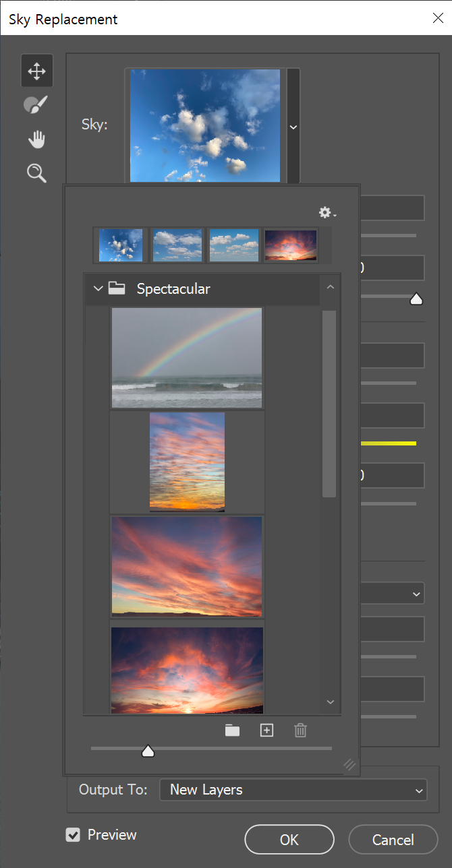452x868 pixels.
Task: Select the Sky Brush tool
Action: [36, 105]
